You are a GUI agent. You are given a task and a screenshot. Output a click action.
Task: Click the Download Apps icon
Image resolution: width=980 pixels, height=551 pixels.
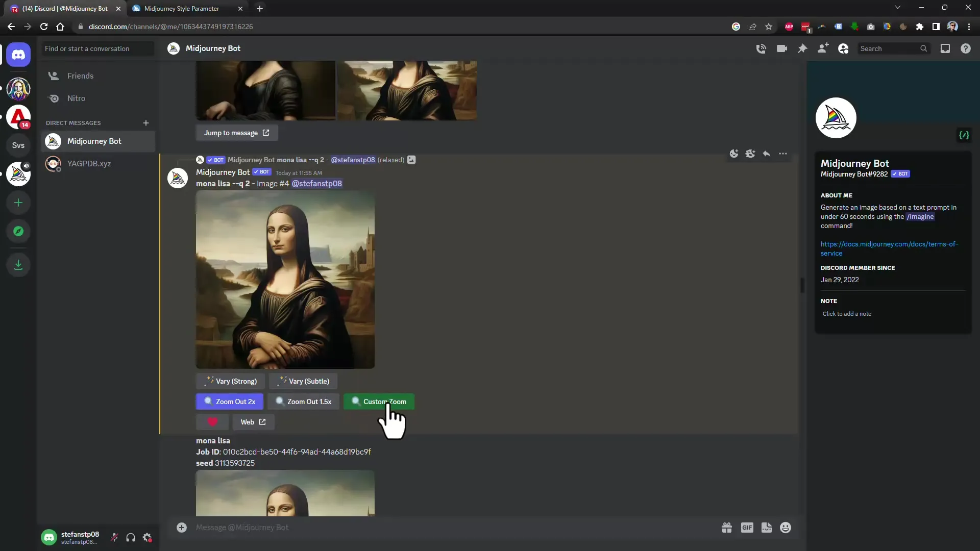(18, 265)
